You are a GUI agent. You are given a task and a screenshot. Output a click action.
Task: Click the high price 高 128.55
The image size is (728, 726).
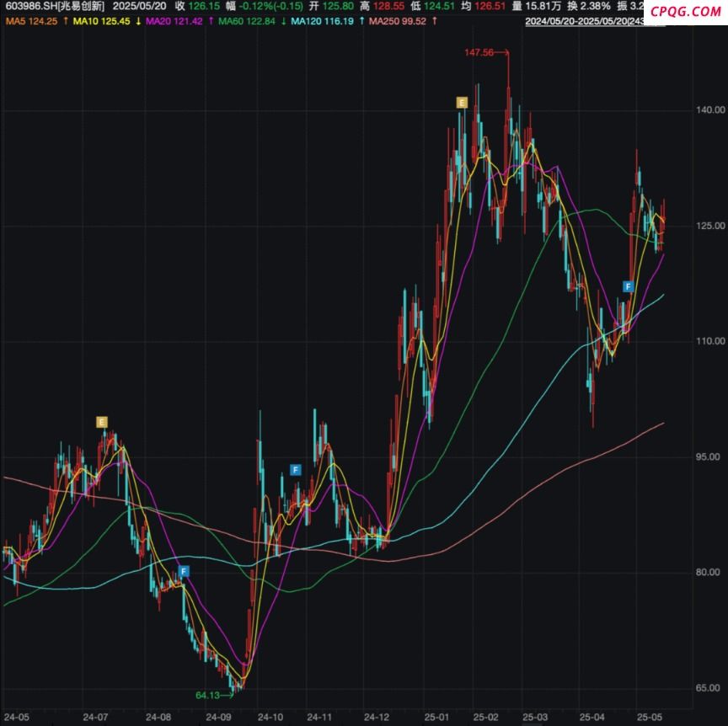(382, 7)
